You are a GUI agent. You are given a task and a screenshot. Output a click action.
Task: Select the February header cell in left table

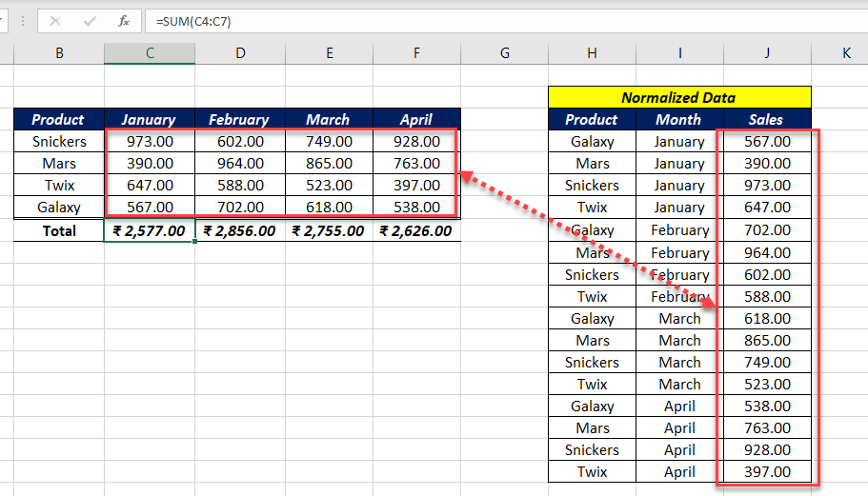click(x=240, y=119)
